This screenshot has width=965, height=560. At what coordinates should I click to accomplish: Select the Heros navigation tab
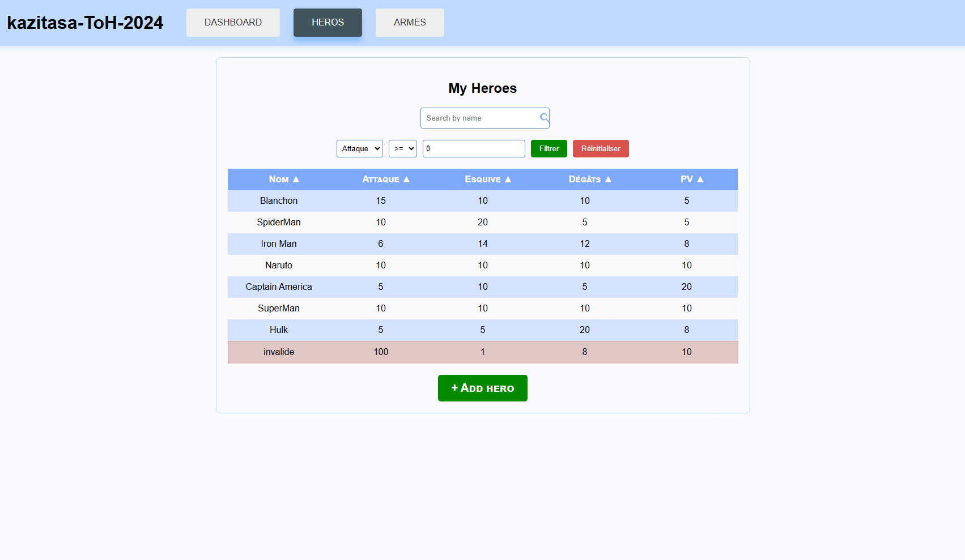click(328, 23)
